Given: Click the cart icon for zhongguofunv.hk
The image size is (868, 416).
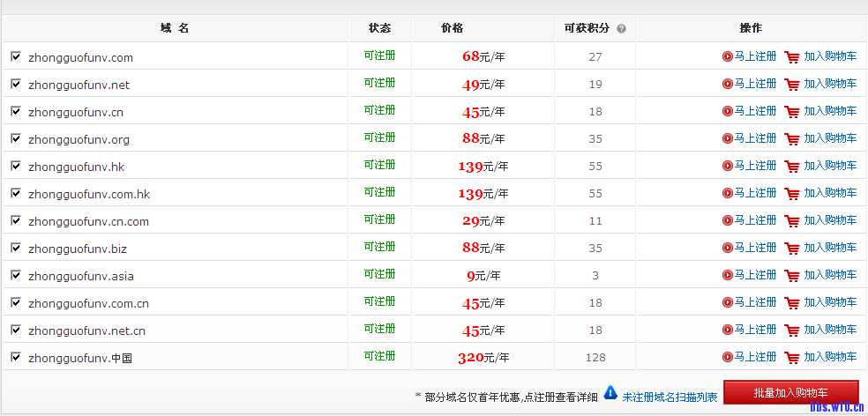Looking at the screenshot, I should point(792,166).
